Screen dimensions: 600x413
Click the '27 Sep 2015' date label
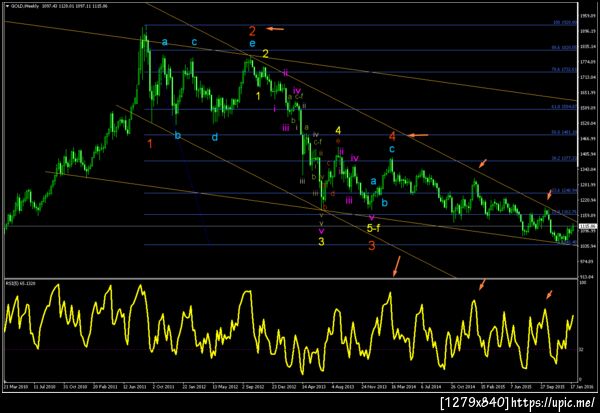[x=553, y=387]
